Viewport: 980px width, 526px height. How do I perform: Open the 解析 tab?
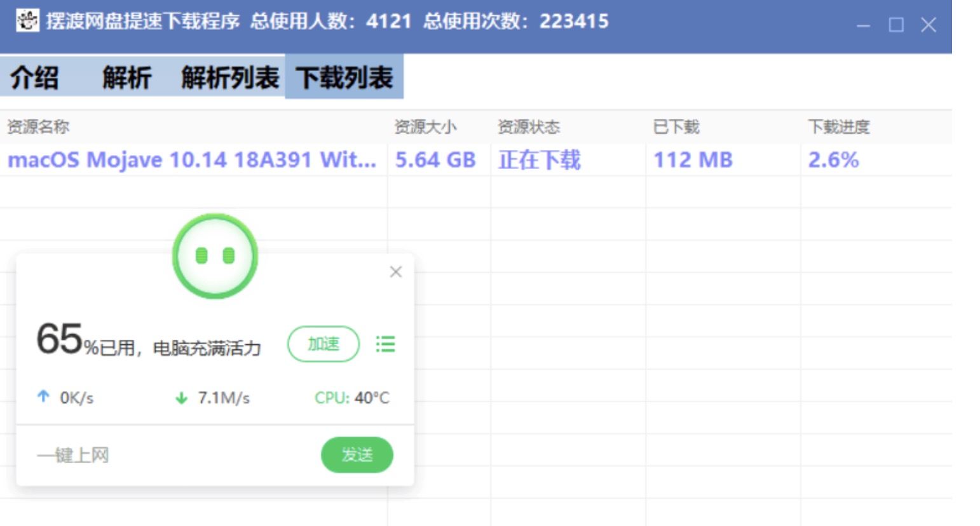tap(126, 78)
